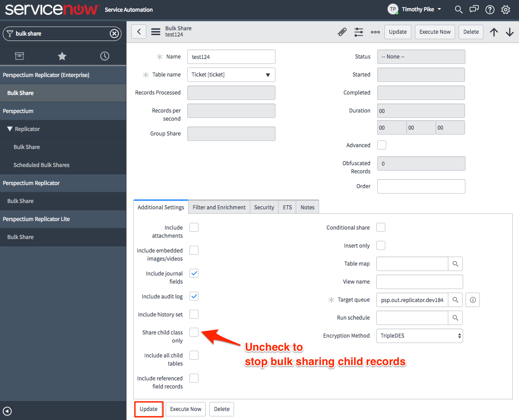Open the Encryption Method dropdown

point(420,336)
